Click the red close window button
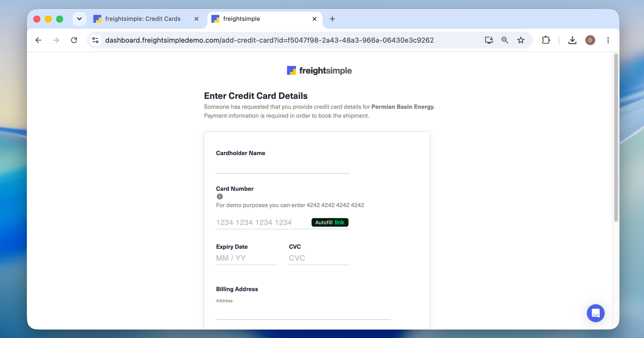Screen dimensions: 644x338 tap(37, 19)
